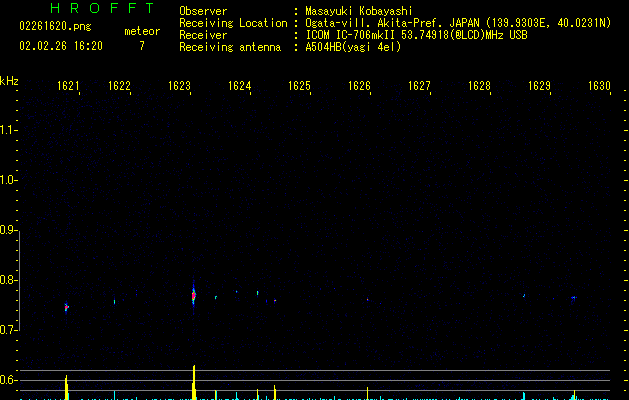Viewport: 629px width, 400px height.
Task: Click the 'Receiver' field label
Action: click(203, 35)
